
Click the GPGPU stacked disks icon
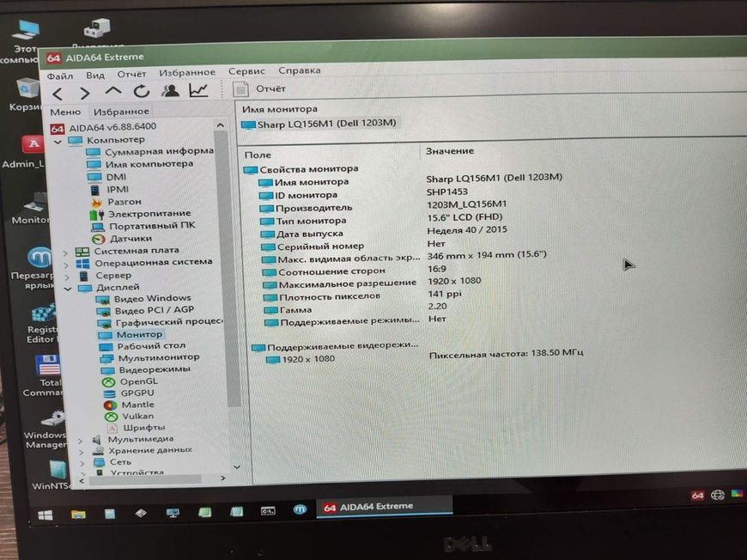tap(110, 393)
